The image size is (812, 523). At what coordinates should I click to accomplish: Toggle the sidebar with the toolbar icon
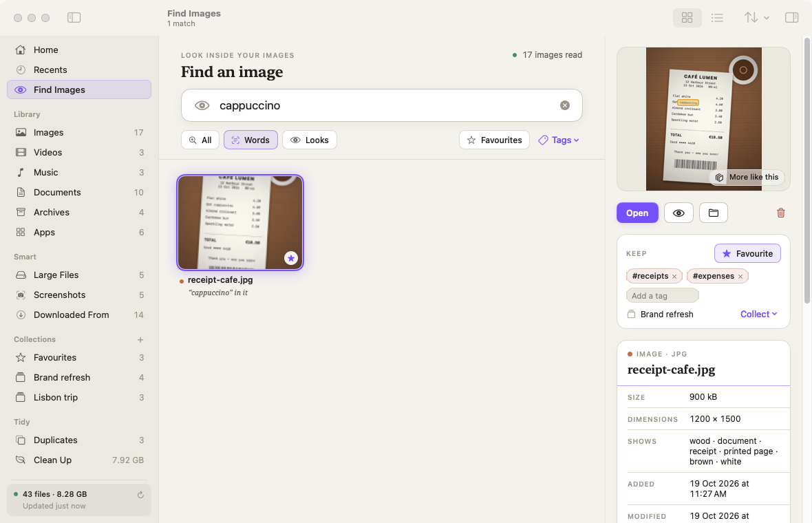click(74, 18)
